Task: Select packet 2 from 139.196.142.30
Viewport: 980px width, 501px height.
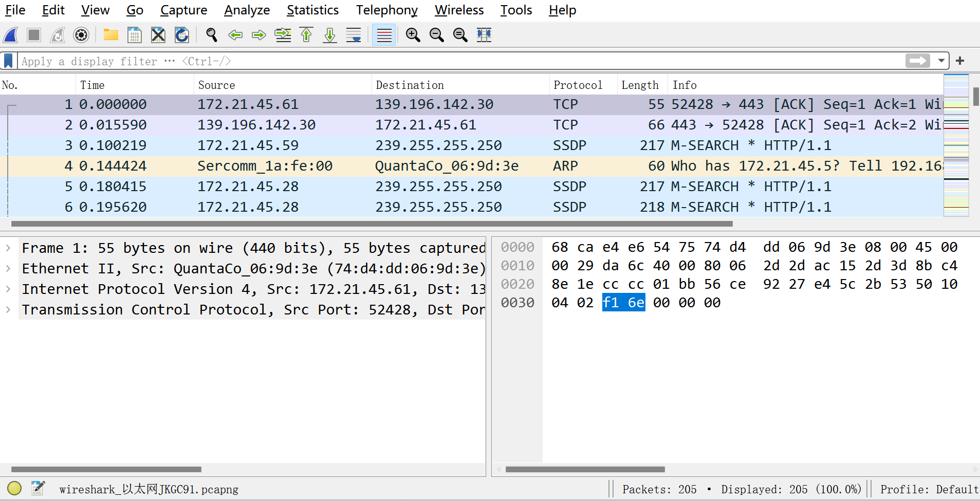Action: tap(471, 125)
